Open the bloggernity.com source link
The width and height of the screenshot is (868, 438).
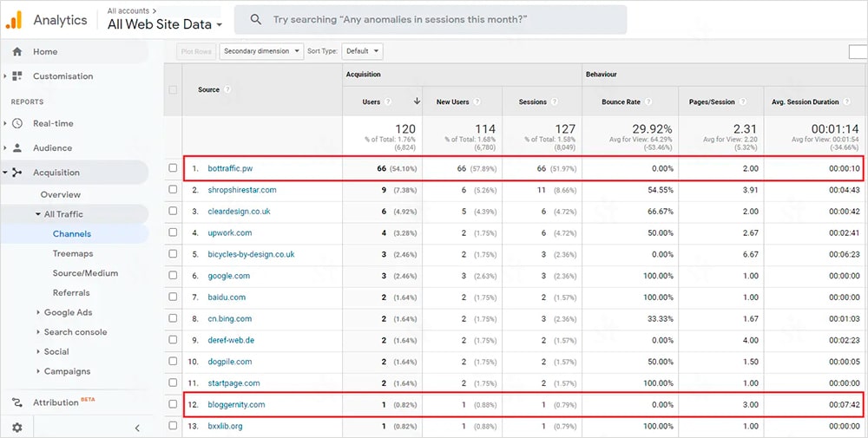click(236, 404)
